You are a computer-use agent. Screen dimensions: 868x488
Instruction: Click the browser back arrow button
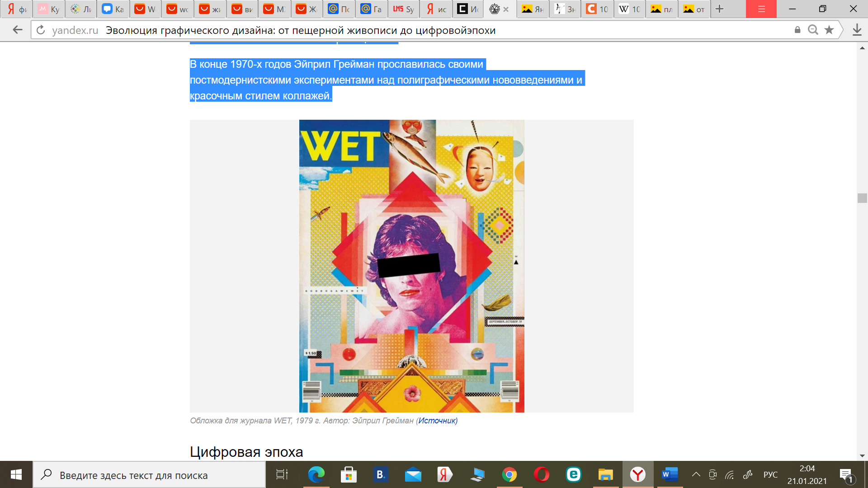click(x=17, y=30)
